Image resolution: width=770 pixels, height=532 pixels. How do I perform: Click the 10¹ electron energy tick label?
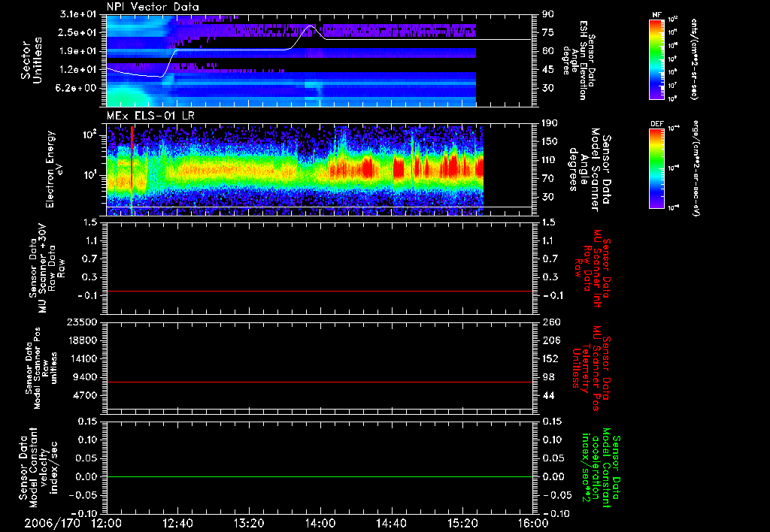coord(90,175)
